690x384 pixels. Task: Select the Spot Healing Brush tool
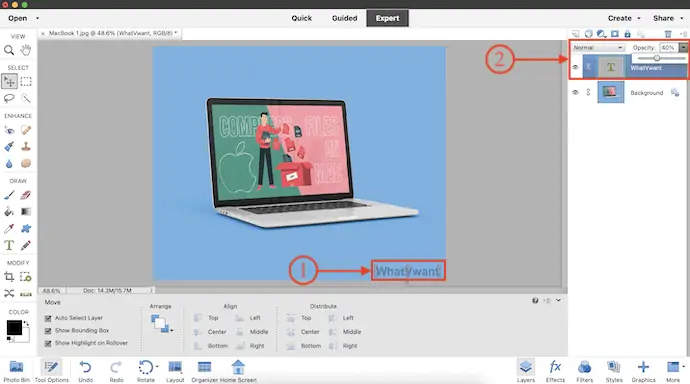[26, 130]
